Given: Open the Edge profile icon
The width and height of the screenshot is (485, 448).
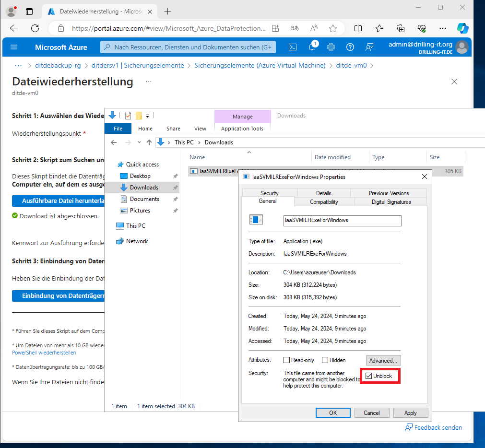Looking at the screenshot, I should pyautogui.click(x=12, y=12).
